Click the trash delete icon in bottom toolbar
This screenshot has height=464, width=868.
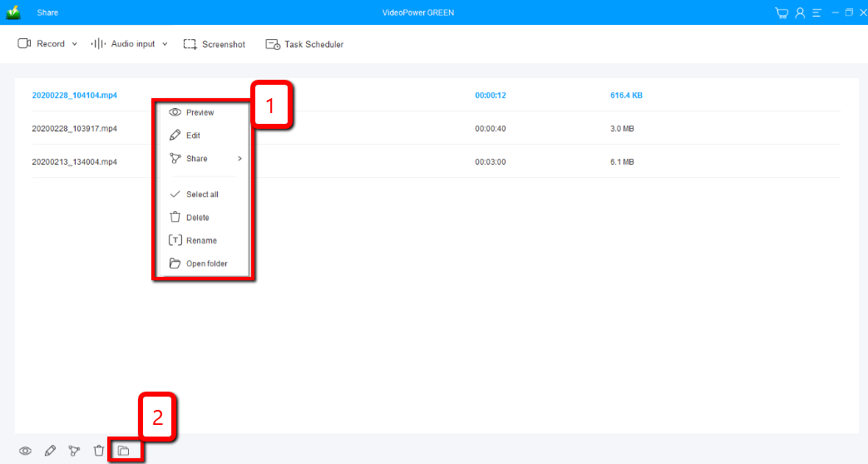[x=99, y=451]
